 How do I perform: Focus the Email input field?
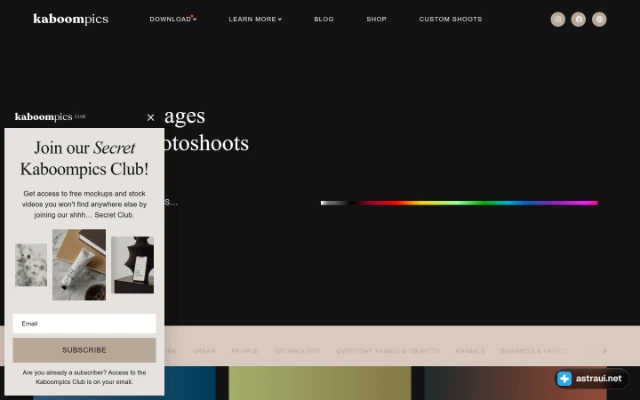tap(84, 324)
